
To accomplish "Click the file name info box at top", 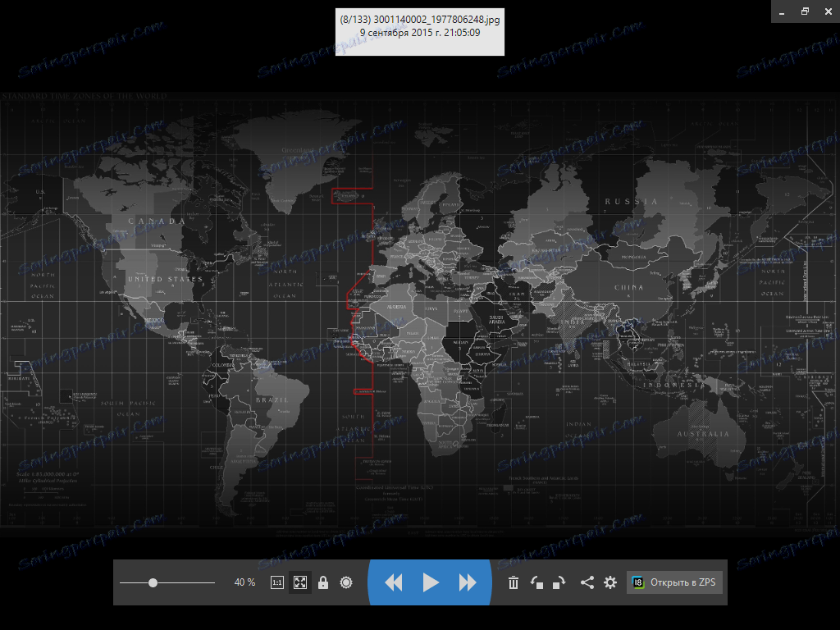I will point(420,32).
